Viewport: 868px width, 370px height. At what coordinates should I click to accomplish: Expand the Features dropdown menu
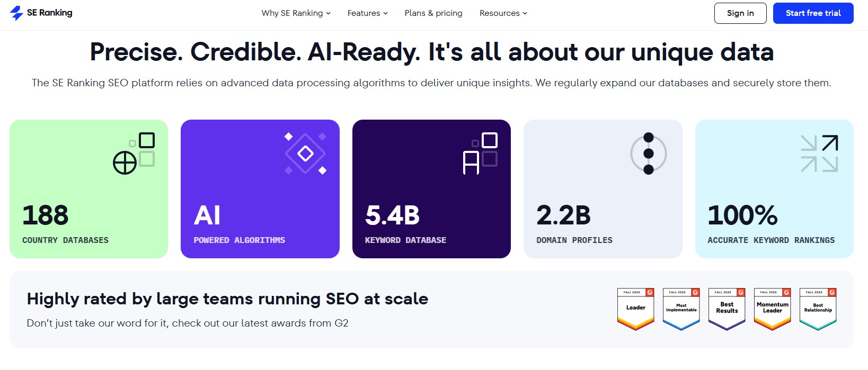(367, 13)
